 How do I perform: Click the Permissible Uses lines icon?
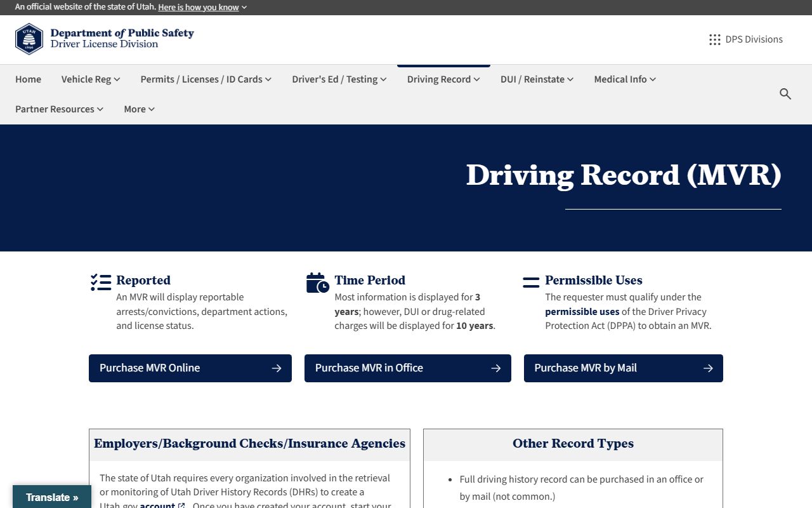(531, 283)
